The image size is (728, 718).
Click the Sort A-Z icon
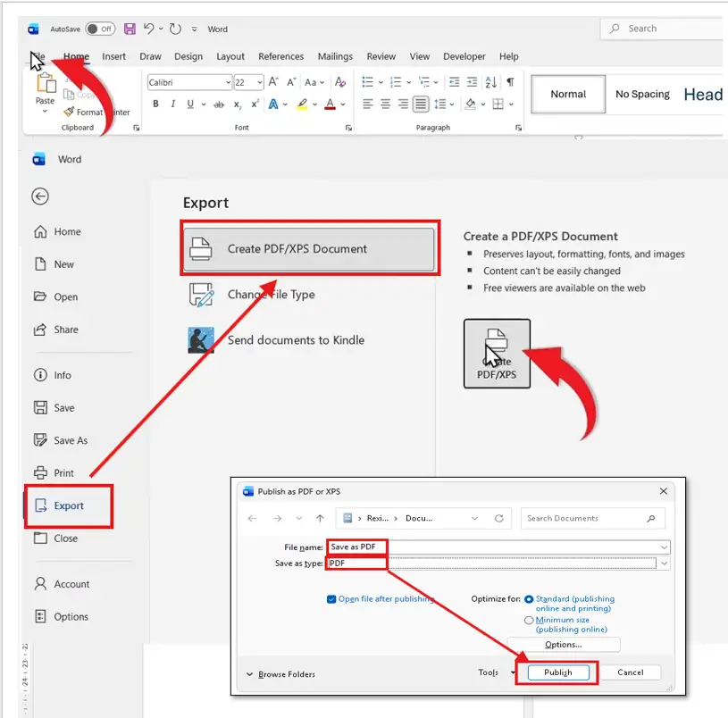(490, 82)
